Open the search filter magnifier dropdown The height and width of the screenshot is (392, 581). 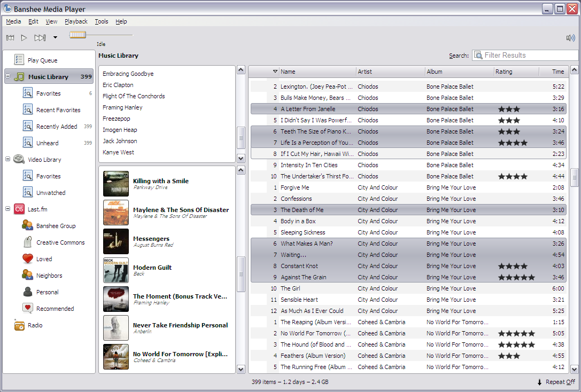point(478,55)
